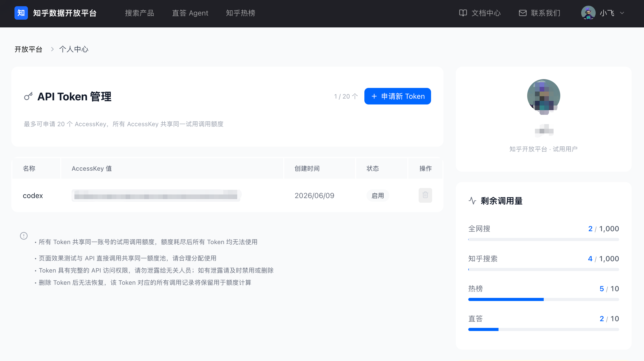Image resolution: width=644 pixels, height=361 pixels.
Task: Toggle the 启用 status of codex token
Action: point(378,195)
